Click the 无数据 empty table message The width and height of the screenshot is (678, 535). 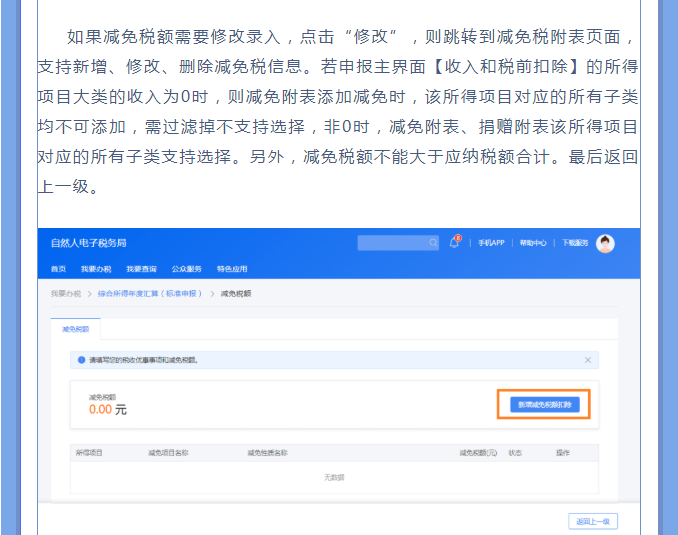334,477
